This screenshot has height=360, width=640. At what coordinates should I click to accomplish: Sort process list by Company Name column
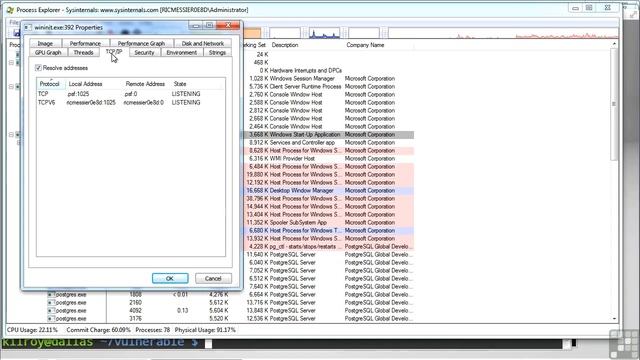point(378,45)
